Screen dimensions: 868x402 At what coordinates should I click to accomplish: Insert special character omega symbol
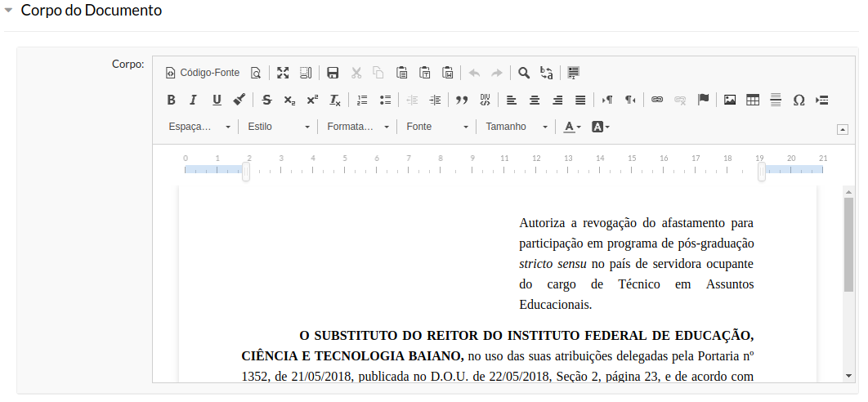pyautogui.click(x=799, y=100)
